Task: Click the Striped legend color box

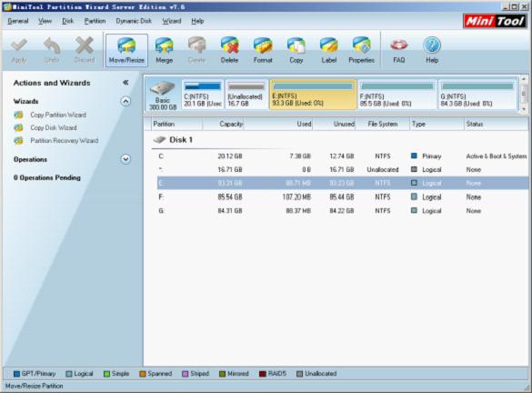Action: pos(185,374)
